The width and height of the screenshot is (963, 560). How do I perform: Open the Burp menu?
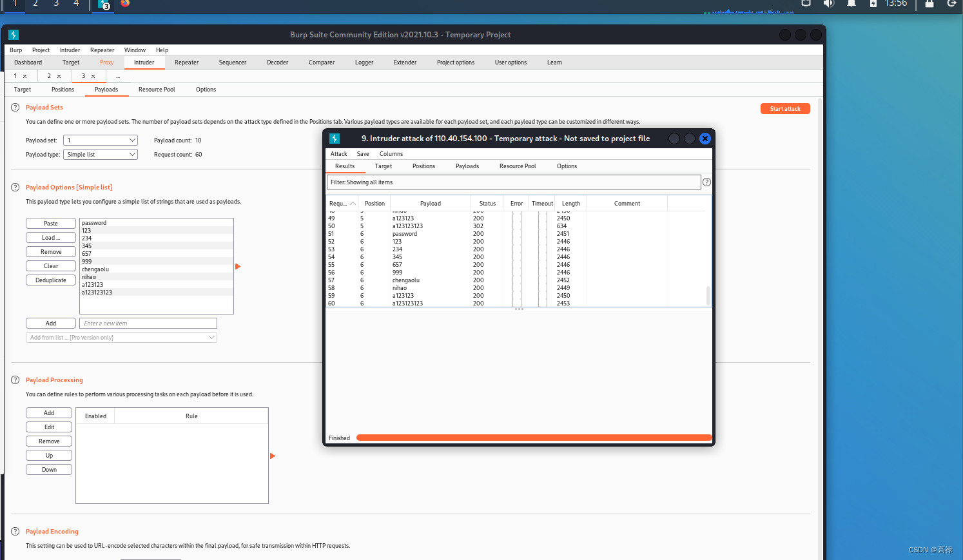tap(16, 50)
